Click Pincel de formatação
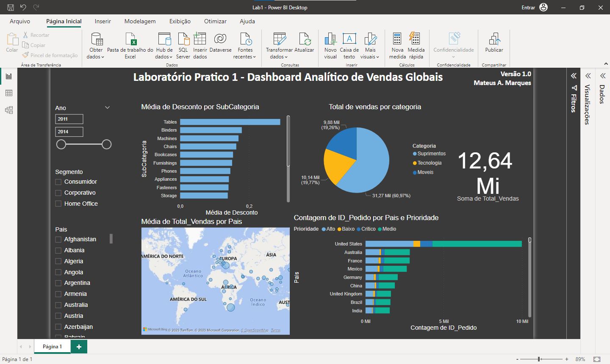This screenshot has width=610, height=364. pos(50,55)
